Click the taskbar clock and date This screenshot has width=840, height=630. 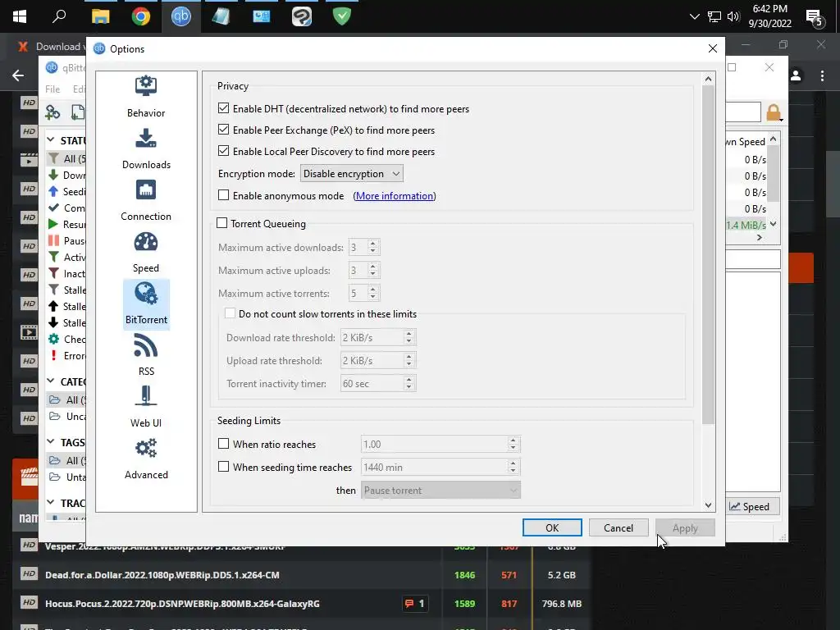click(769, 16)
